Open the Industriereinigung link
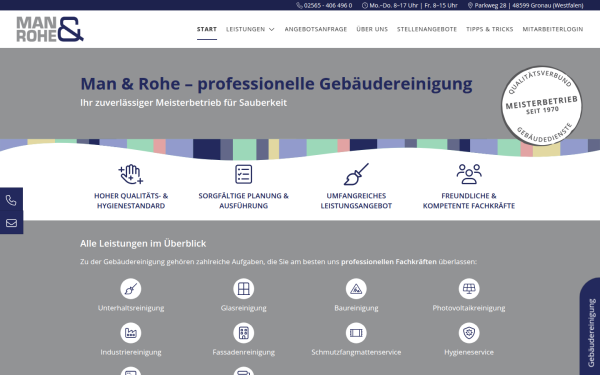The image size is (600, 375). coord(131,352)
